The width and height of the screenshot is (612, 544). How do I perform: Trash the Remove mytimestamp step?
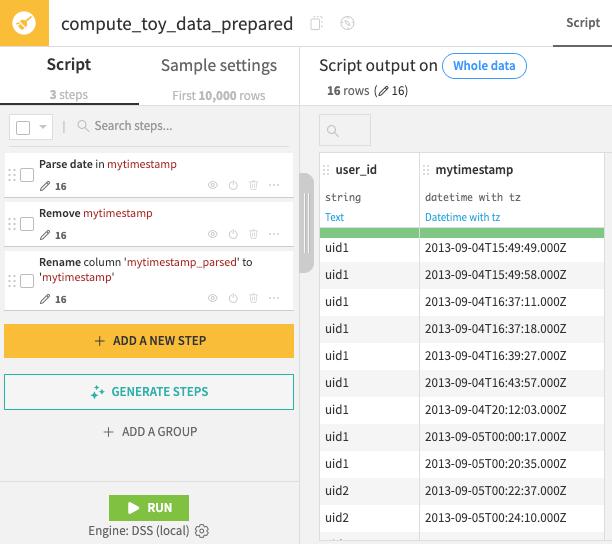point(253,235)
